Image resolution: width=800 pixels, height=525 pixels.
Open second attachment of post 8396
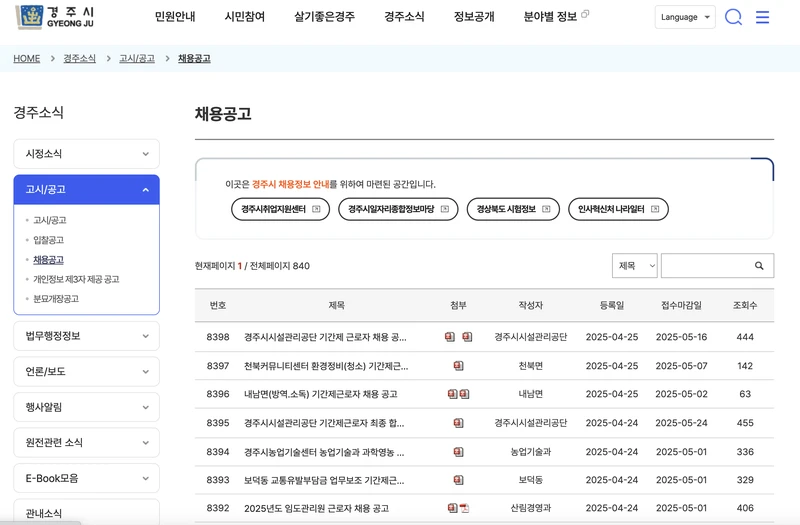tap(464, 394)
